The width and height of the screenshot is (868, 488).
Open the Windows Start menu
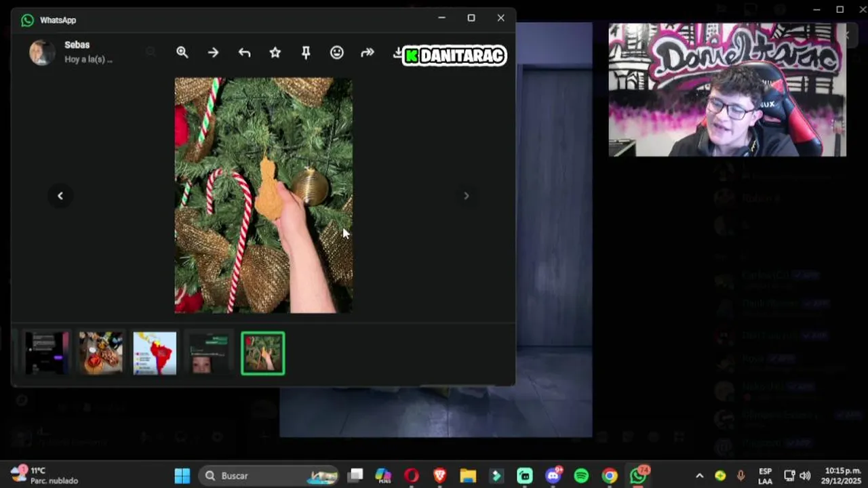[x=182, y=476]
